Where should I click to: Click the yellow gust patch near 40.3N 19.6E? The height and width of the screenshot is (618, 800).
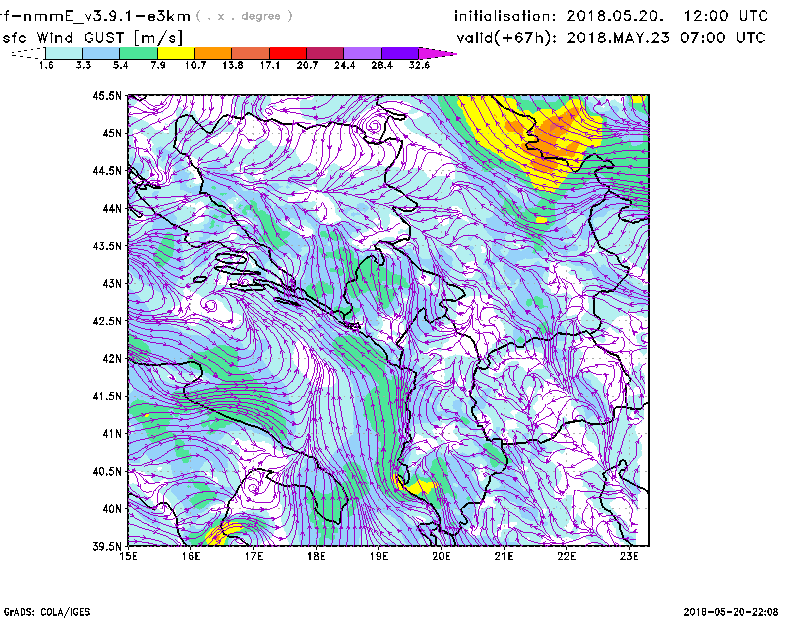(421, 486)
